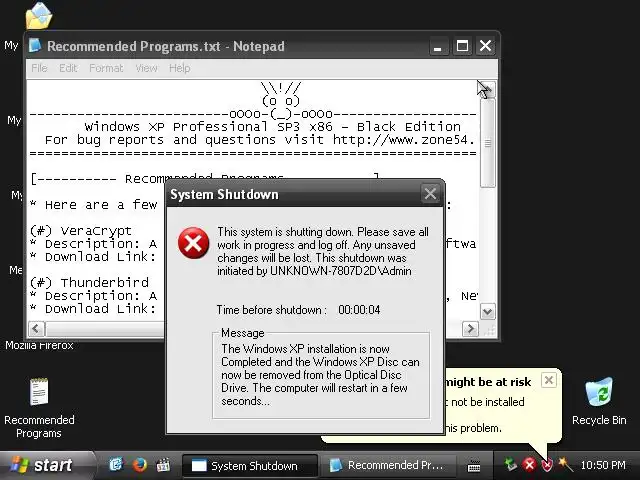
Task: Click the "Windows XP Professional SP3" line
Action: [273, 127]
